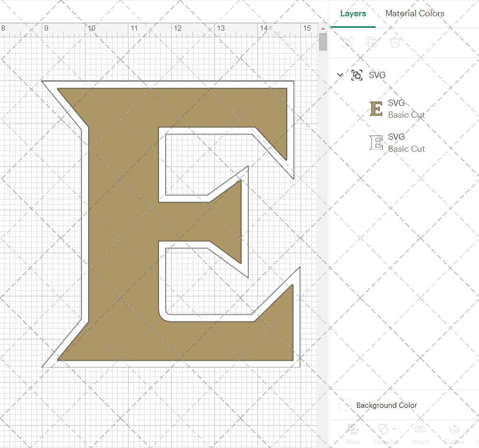The width and height of the screenshot is (479, 448).
Task: Open the Material Colors tab
Action: click(414, 13)
